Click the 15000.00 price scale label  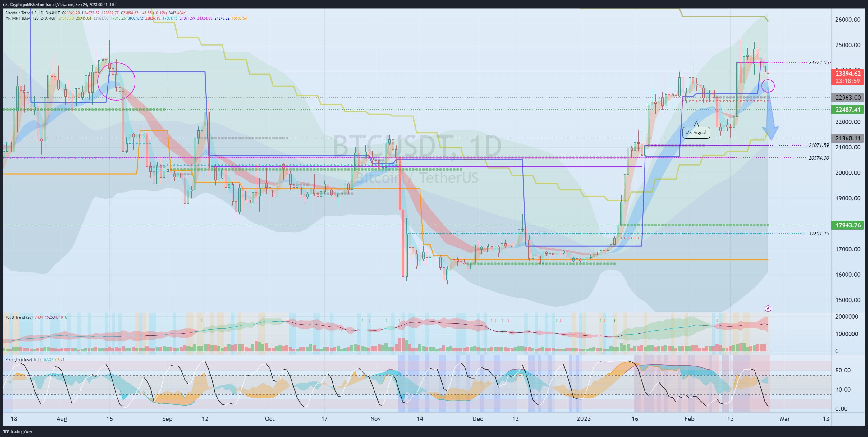click(x=848, y=300)
